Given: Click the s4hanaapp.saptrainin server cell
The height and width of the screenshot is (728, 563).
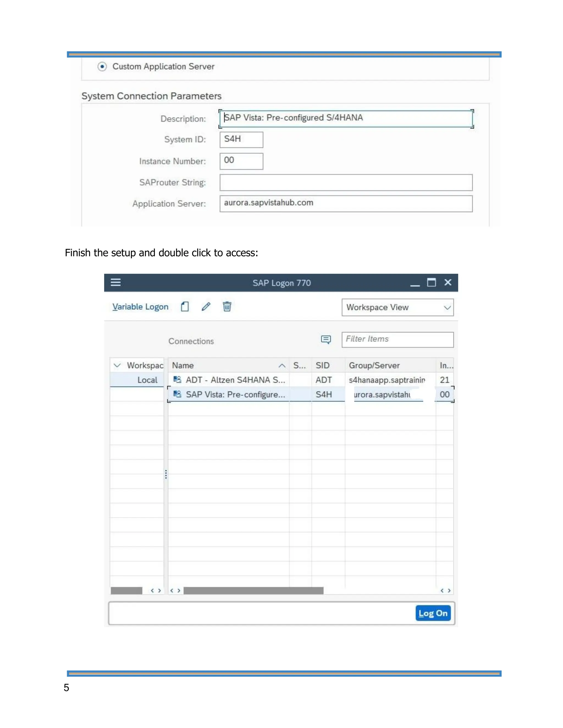Looking at the screenshot, I should point(390,380).
